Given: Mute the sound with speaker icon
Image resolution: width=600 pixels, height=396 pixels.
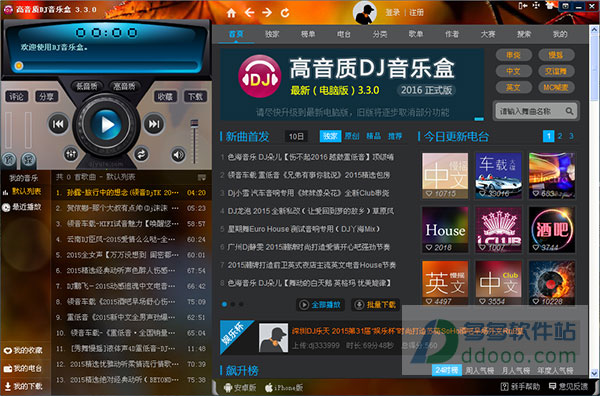Looking at the screenshot, I should (x=178, y=155).
